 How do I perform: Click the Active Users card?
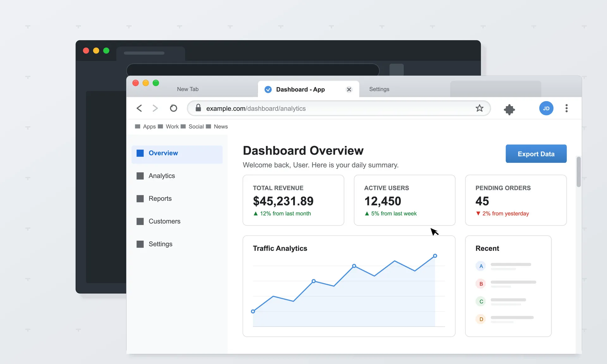point(405,200)
